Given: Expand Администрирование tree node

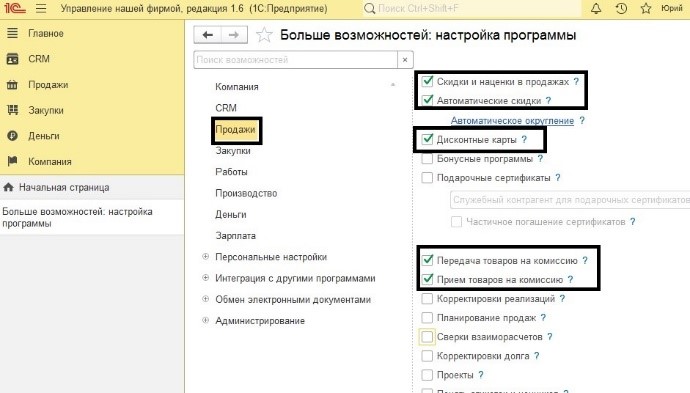Looking at the screenshot, I should point(206,320).
